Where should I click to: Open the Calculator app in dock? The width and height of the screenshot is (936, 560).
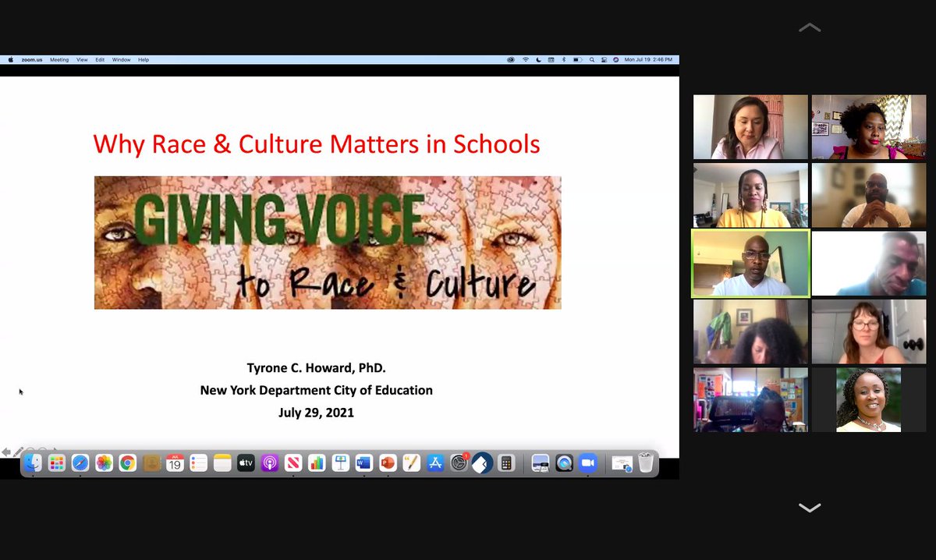(x=506, y=463)
